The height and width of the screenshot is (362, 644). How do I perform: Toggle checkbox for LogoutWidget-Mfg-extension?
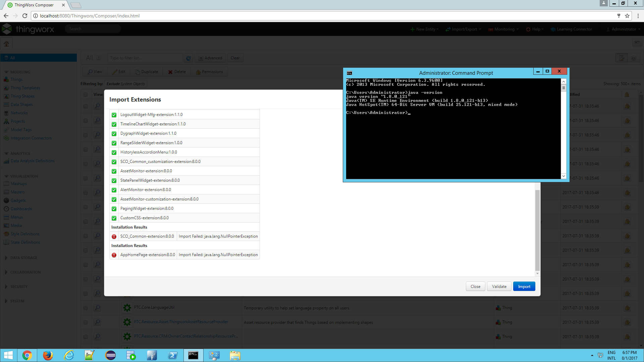click(x=114, y=115)
